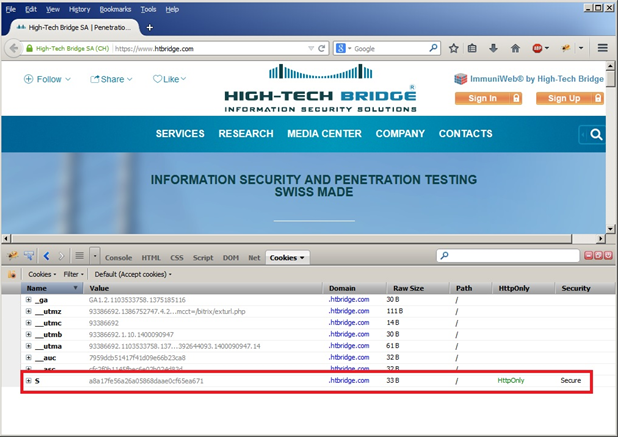620x438 pixels.
Task: Open the RESEARCH navigation link
Action: (x=245, y=134)
